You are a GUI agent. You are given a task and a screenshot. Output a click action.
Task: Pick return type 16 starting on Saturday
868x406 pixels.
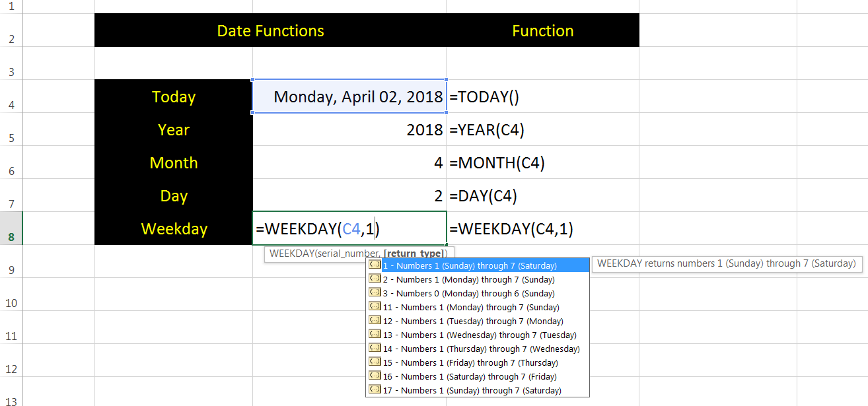(x=470, y=376)
